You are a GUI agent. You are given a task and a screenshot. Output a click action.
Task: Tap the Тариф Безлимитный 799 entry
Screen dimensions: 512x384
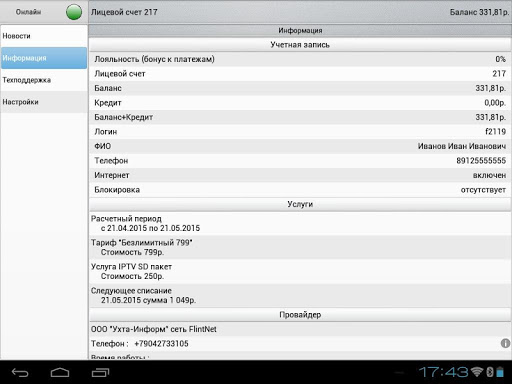click(x=300, y=247)
